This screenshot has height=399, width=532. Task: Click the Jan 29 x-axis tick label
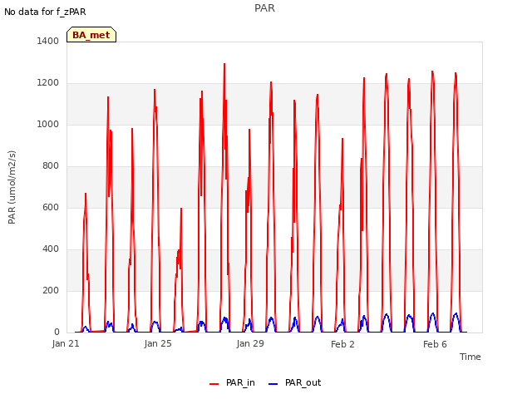(x=250, y=344)
